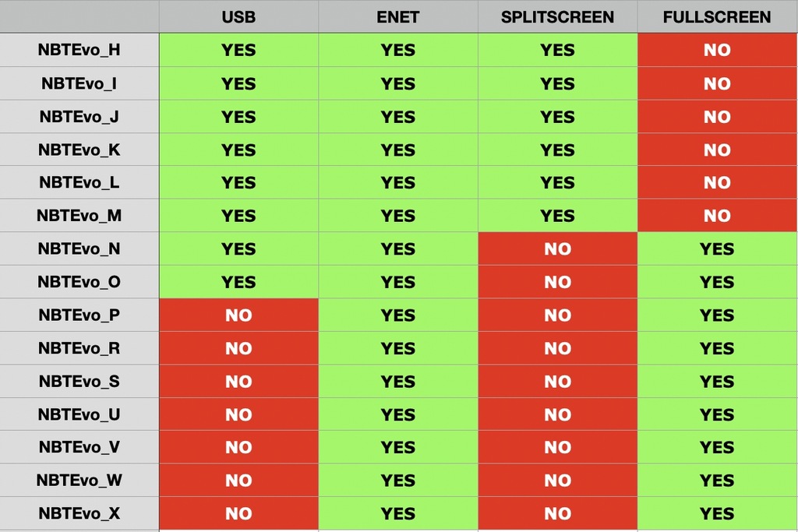Click FULLSCREEN cell for NBTEvo_O

(x=717, y=282)
